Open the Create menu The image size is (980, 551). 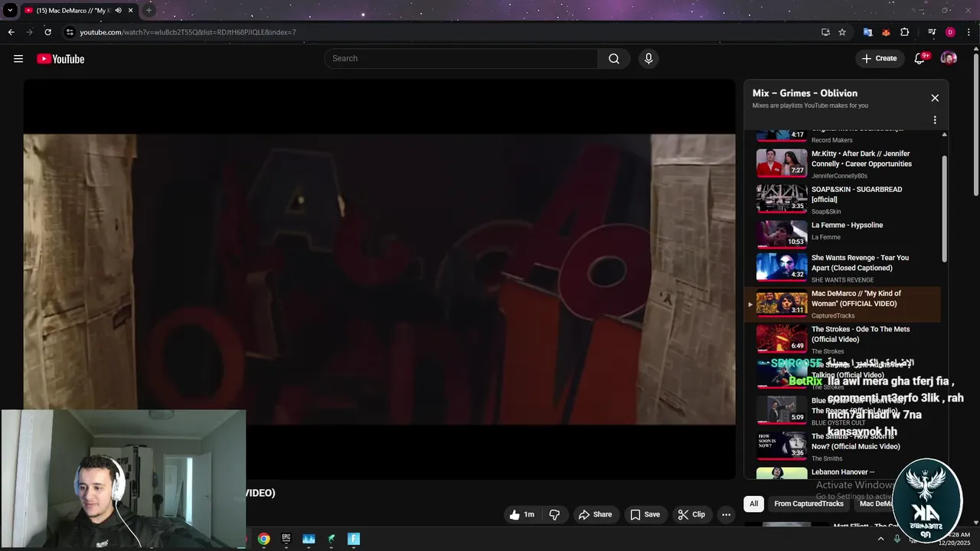point(879,58)
